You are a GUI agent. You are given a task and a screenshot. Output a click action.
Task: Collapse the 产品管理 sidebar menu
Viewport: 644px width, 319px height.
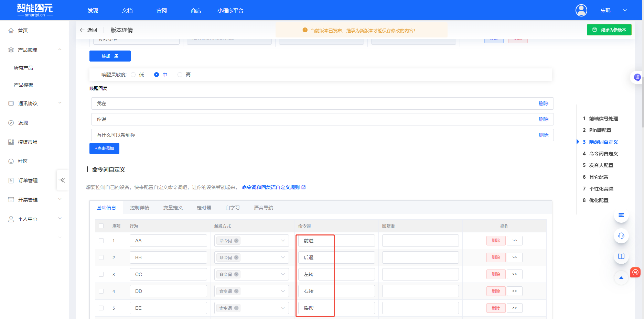click(60, 50)
